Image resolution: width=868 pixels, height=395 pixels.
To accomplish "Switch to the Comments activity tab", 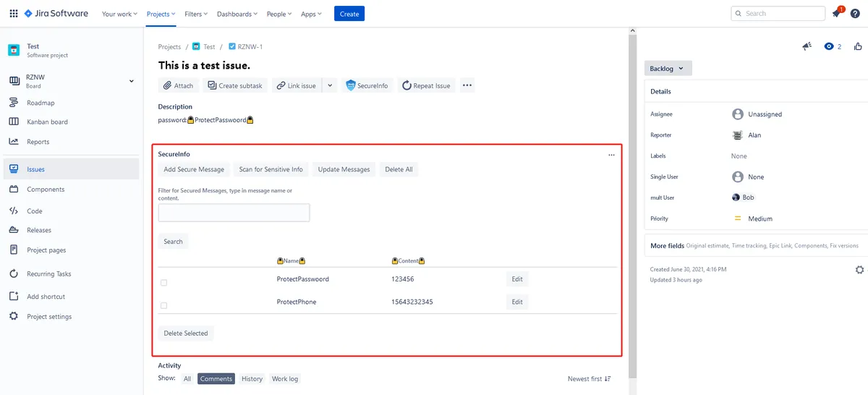I will tap(216, 379).
